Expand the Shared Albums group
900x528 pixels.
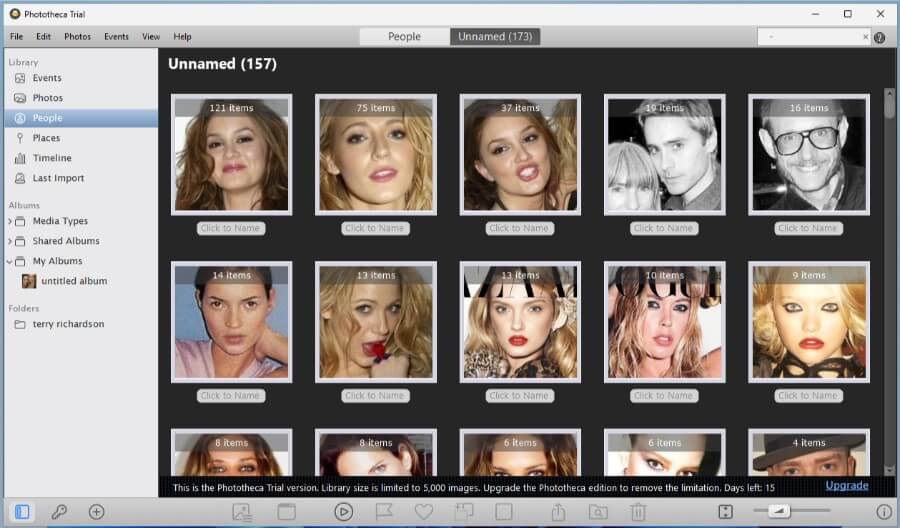(x=10, y=241)
